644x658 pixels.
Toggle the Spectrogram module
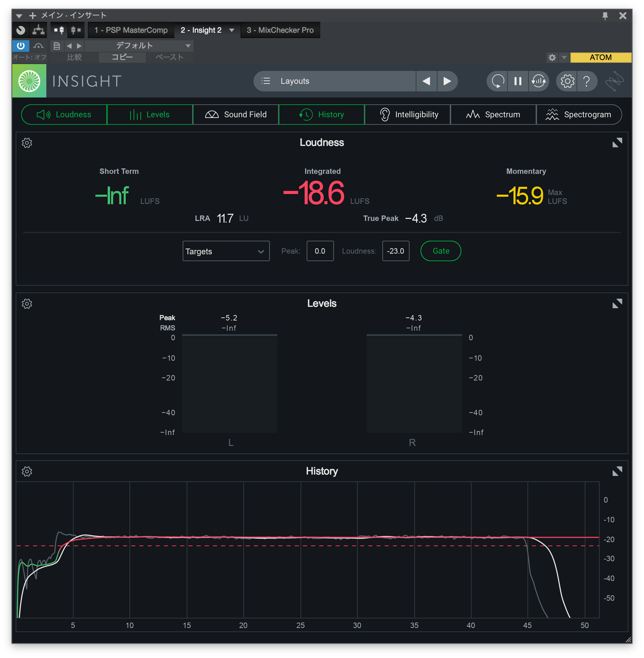pos(579,115)
